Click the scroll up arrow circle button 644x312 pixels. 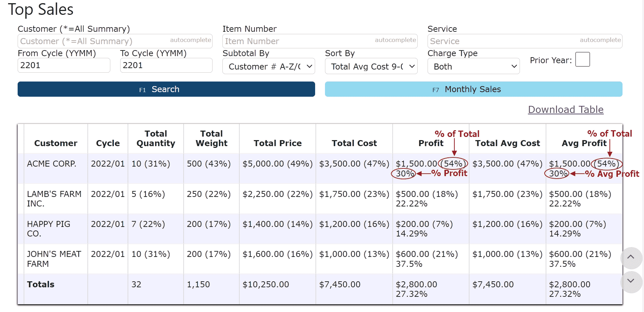[x=631, y=258]
